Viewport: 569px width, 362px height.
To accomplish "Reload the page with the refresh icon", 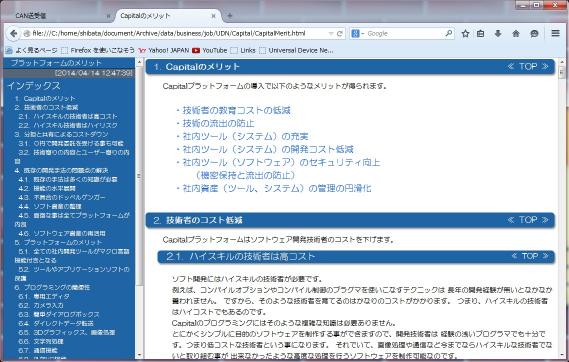I will coord(340,33).
